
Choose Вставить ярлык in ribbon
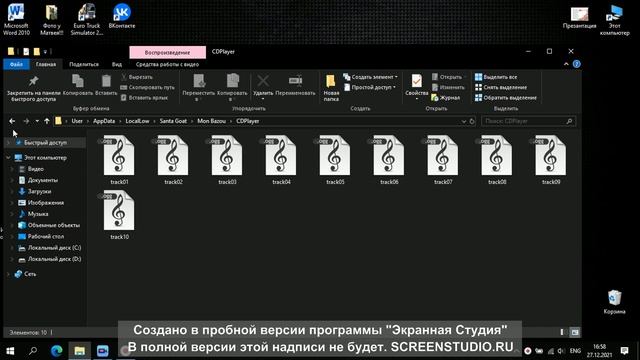click(144, 98)
